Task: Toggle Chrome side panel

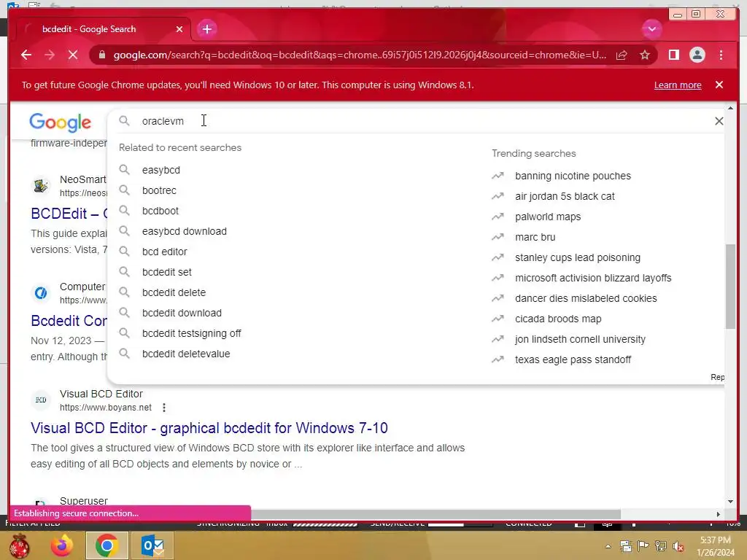Action: click(x=673, y=55)
